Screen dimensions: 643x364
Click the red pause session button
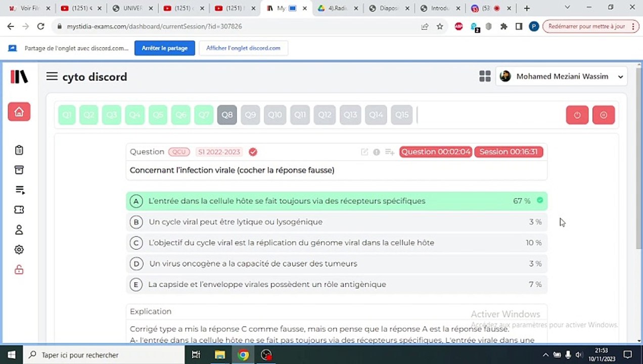(604, 115)
